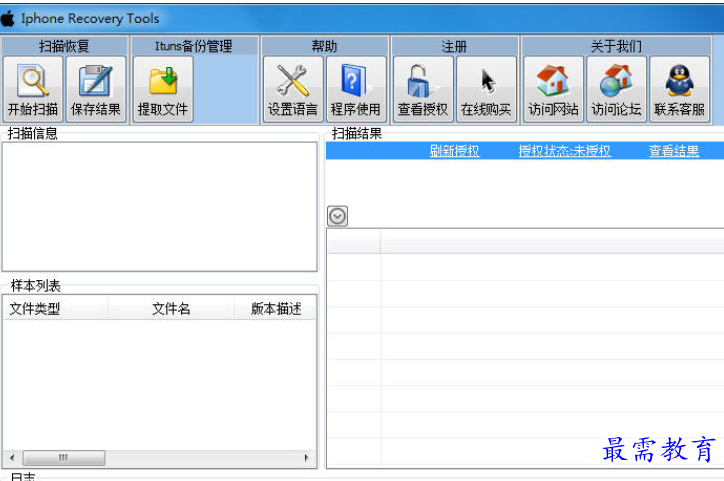Expand the round chevron-down button above results
The width and height of the screenshot is (724, 481).
coord(338,216)
